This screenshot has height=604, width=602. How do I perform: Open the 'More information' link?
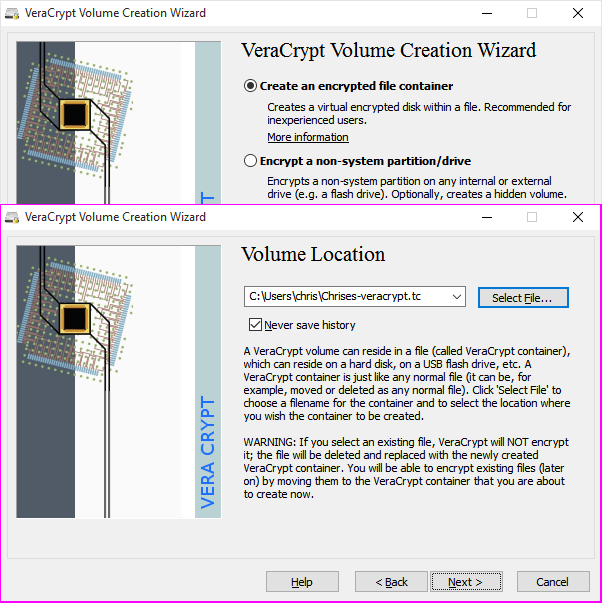307,137
